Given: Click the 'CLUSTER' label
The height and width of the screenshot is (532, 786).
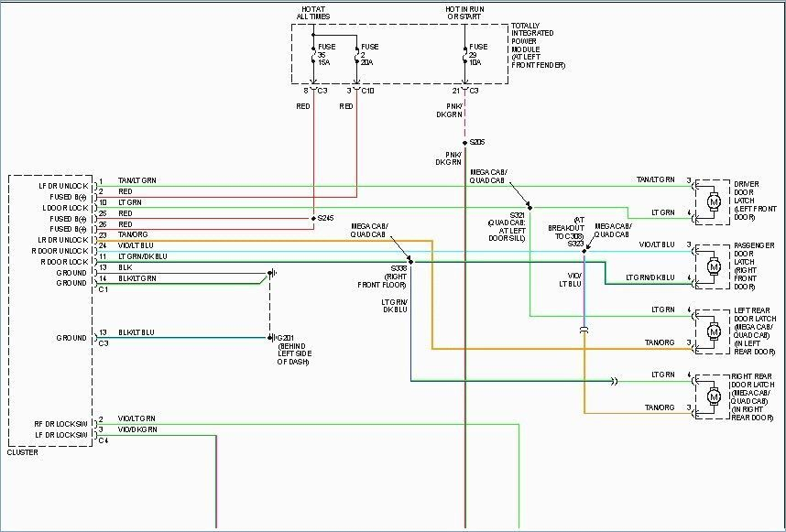Looking at the screenshot, I should tap(23, 452).
